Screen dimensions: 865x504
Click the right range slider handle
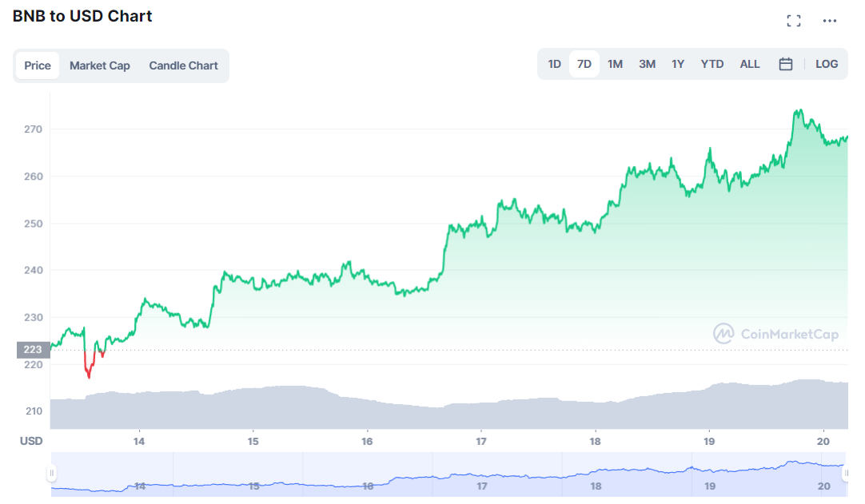click(x=847, y=473)
